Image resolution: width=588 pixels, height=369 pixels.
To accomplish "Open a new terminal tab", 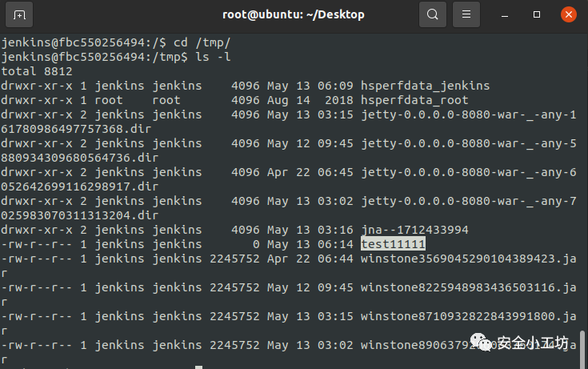I will [19, 14].
